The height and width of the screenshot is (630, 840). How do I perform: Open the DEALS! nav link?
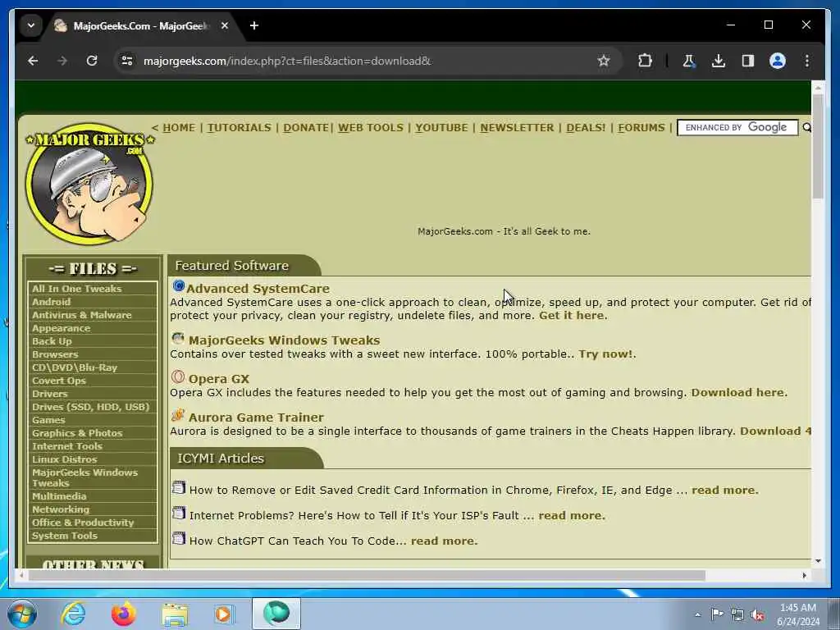coord(586,127)
